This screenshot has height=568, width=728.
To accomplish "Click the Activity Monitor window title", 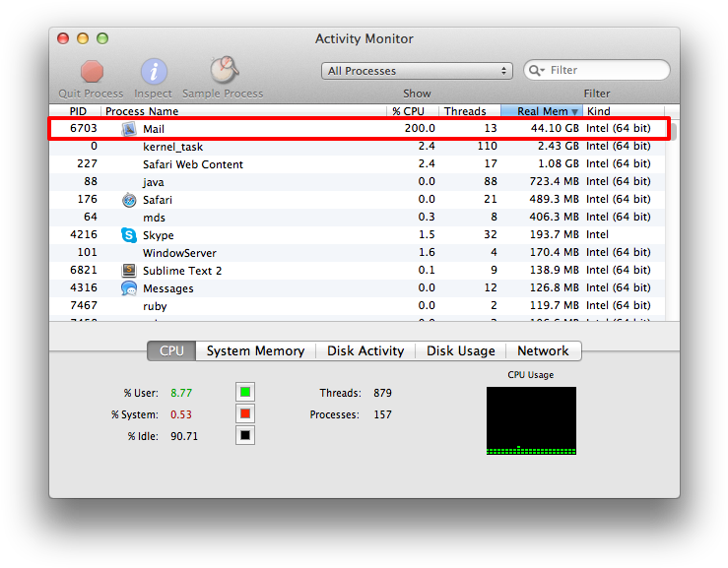I will (364, 38).
